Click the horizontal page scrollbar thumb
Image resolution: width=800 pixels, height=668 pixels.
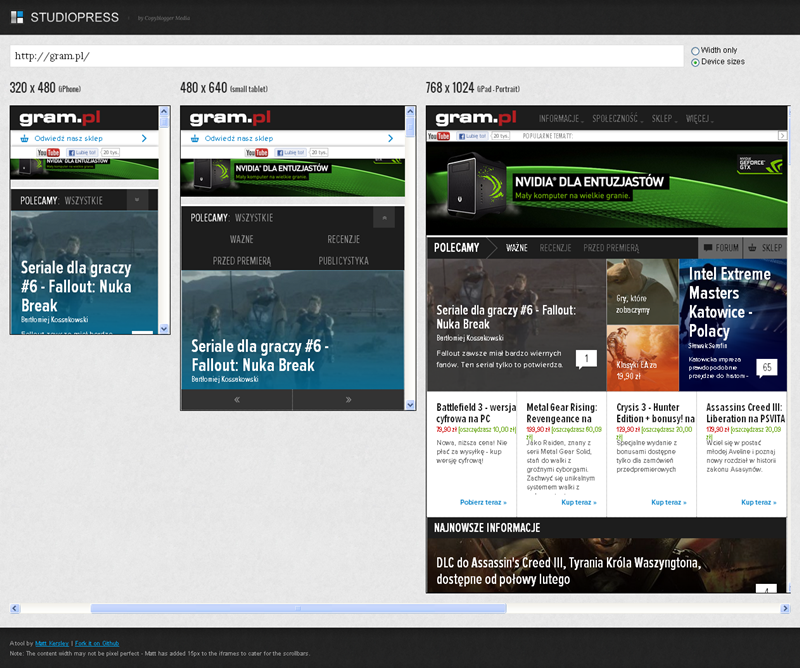point(298,608)
